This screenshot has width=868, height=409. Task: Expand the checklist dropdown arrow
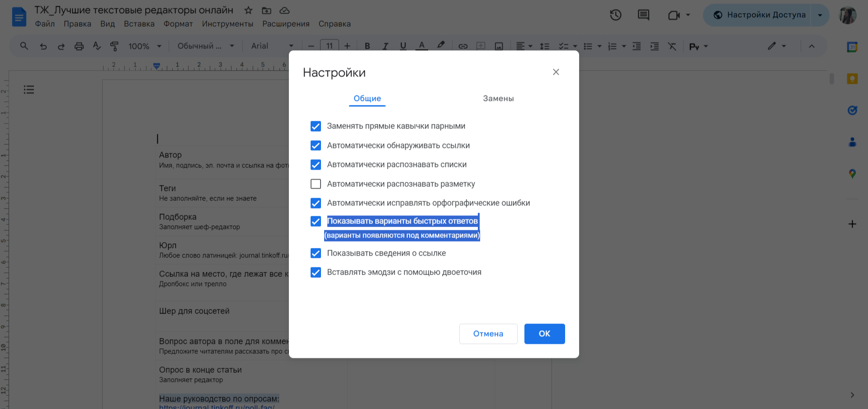coord(575,46)
